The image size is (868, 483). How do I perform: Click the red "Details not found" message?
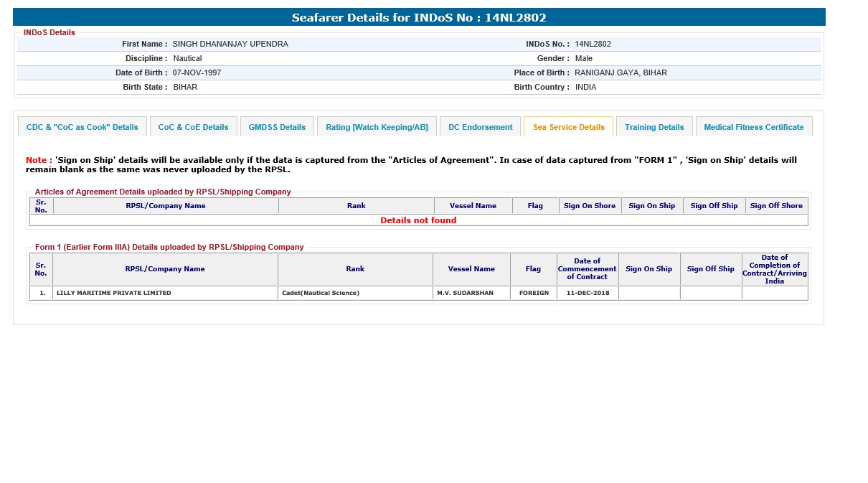coord(418,220)
